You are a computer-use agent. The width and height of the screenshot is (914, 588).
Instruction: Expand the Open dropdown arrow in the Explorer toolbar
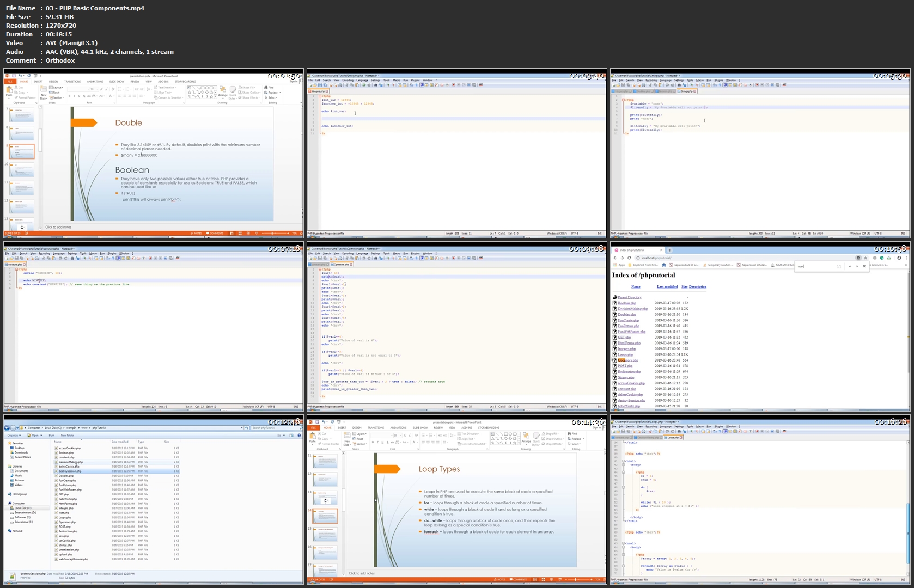tap(41, 436)
